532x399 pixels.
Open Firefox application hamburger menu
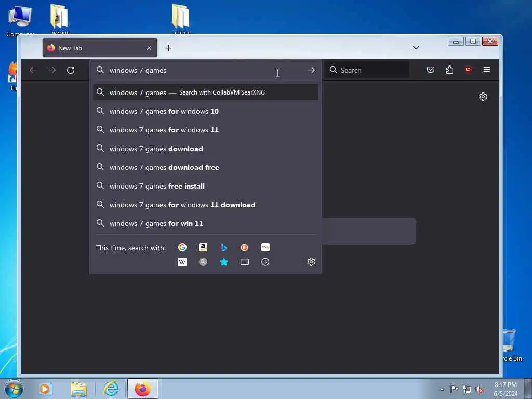coord(486,70)
